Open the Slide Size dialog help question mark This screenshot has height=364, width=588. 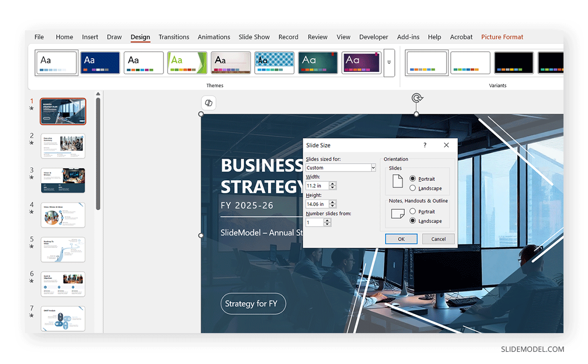[x=425, y=145]
